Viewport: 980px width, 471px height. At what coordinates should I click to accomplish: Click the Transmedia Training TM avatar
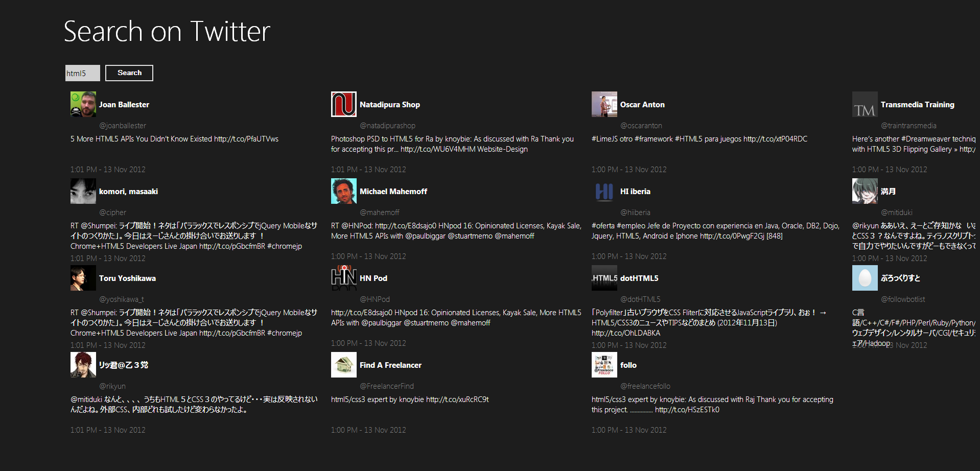(x=865, y=104)
